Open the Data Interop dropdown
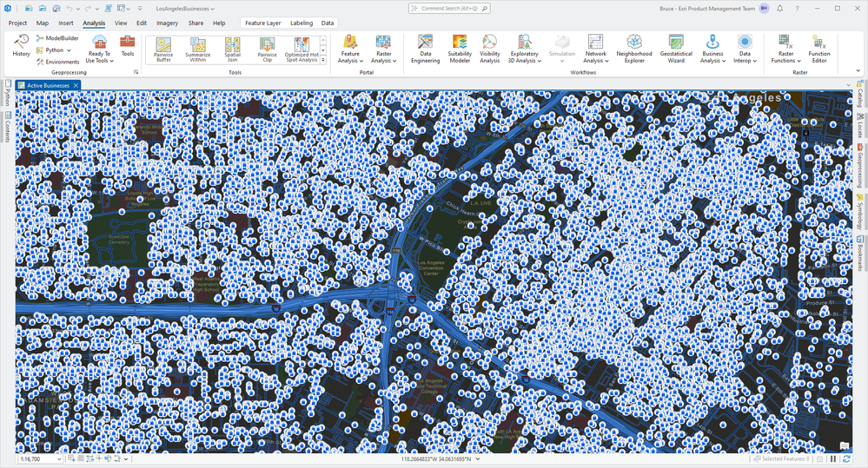Screen dimensions: 868x468 tap(745, 49)
